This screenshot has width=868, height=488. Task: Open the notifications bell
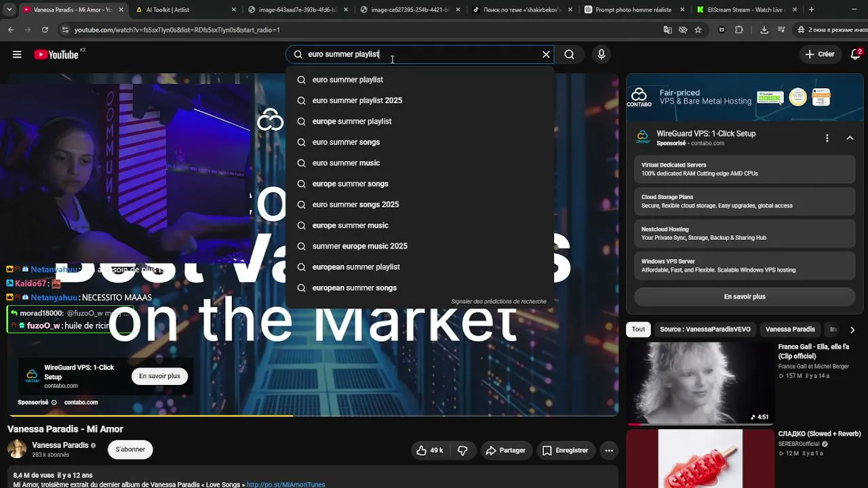[855, 54]
